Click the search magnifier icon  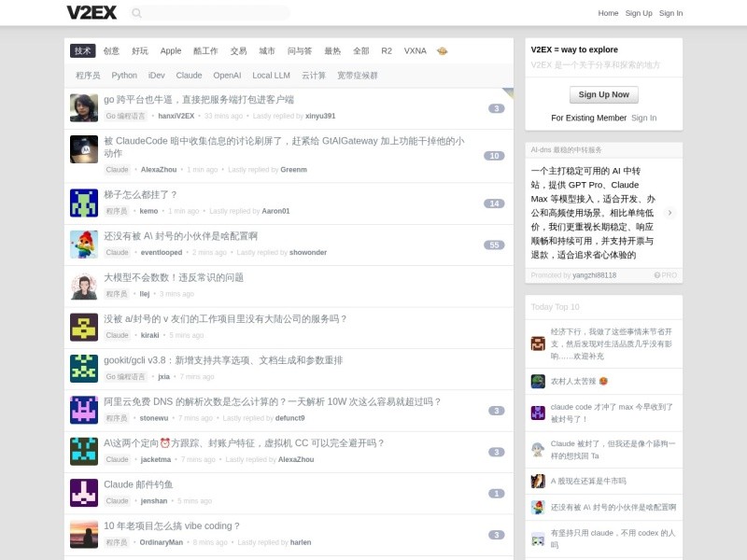pos(136,13)
